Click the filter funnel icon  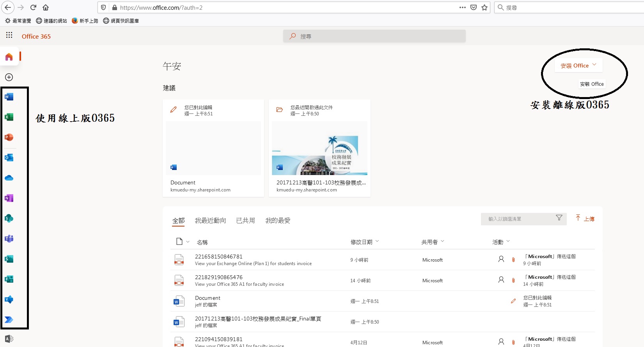(559, 218)
